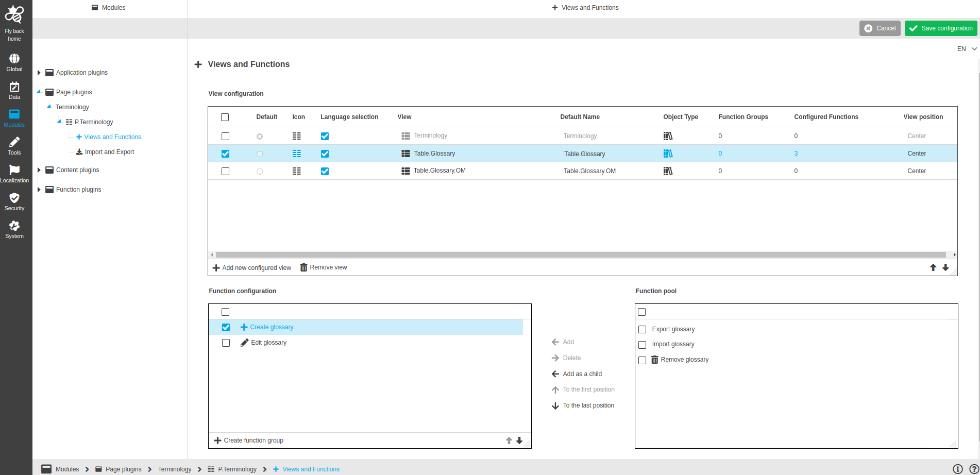This screenshot has height=475, width=980.
Task: Expand the Application plugins folder
Action: 39,72
